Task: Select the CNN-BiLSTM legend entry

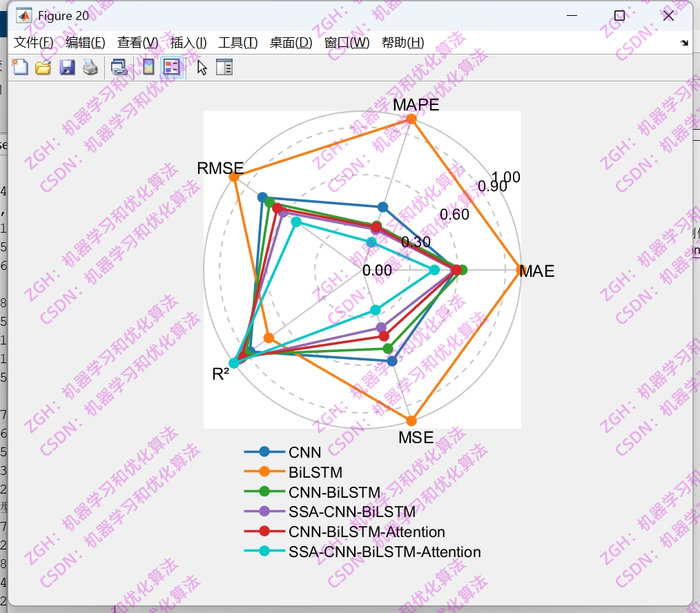Action: (x=312, y=492)
